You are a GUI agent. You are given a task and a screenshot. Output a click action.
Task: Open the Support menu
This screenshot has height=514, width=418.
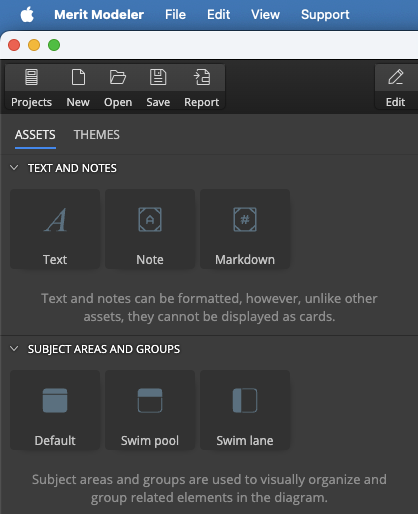point(325,15)
